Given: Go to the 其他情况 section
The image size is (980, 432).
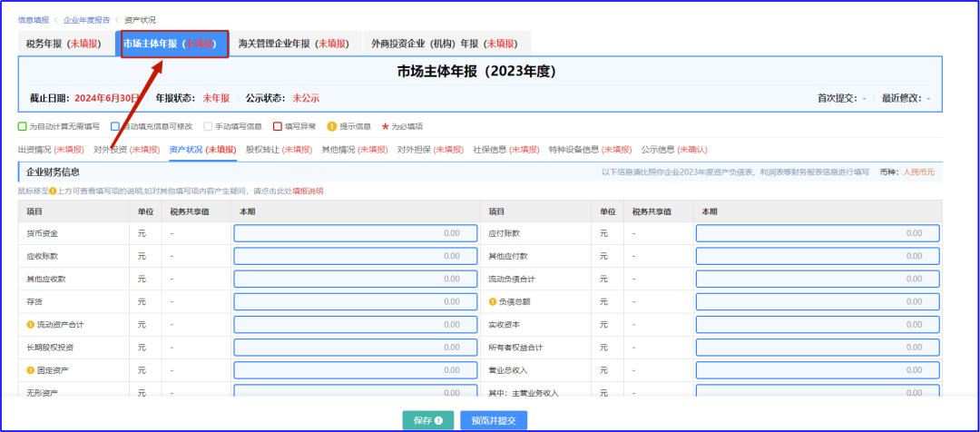Looking at the screenshot, I should (x=355, y=150).
